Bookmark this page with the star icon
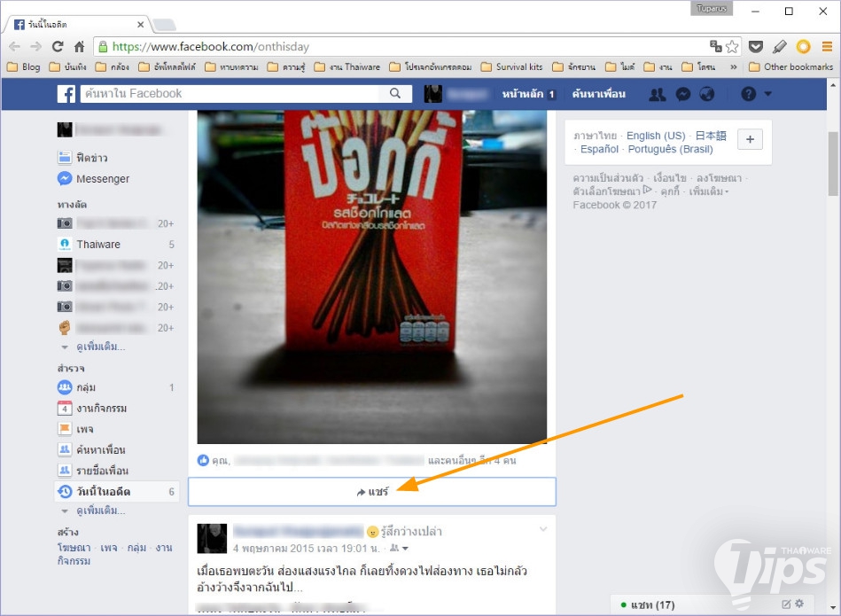841x616 pixels. [732, 47]
